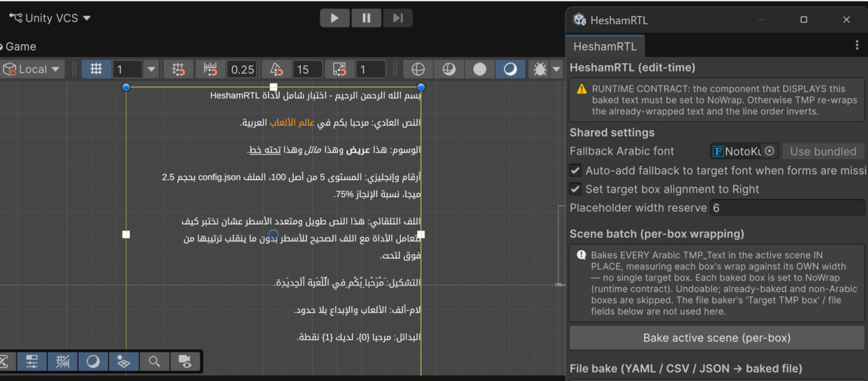
Task: Click the camera visibility icon in overlay bar
Action: pos(185,361)
